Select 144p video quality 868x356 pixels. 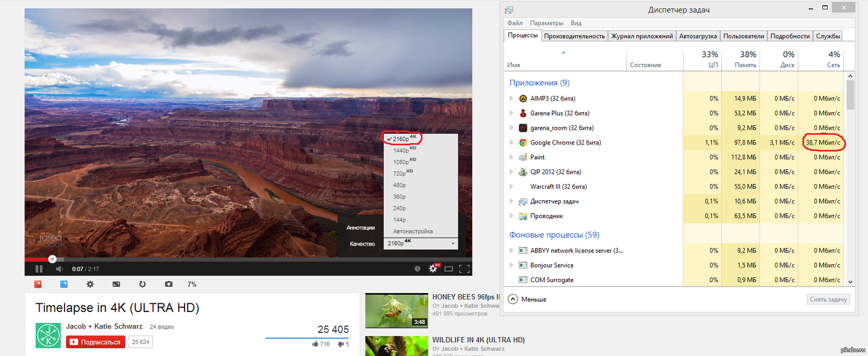pos(421,220)
